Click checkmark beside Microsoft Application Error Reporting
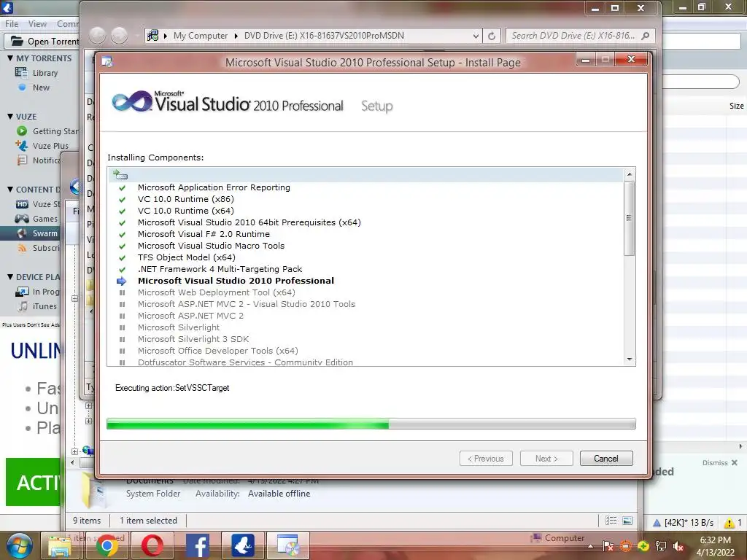 click(x=122, y=187)
